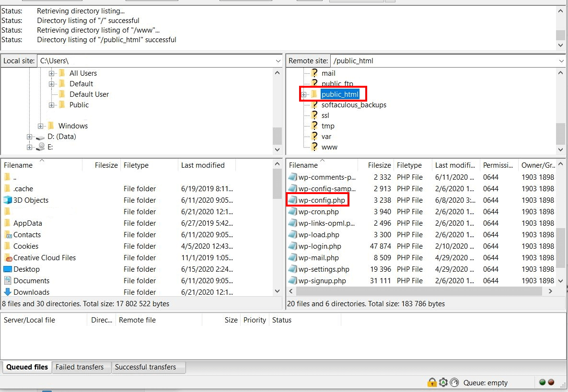Select Default User in local tree
This screenshot has width=568, height=392.
89,94
